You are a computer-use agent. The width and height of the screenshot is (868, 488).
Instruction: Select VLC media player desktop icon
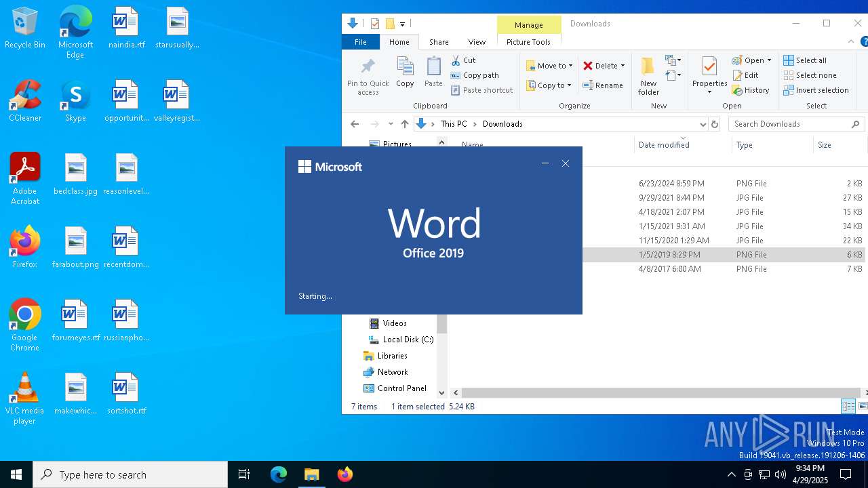coord(25,399)
